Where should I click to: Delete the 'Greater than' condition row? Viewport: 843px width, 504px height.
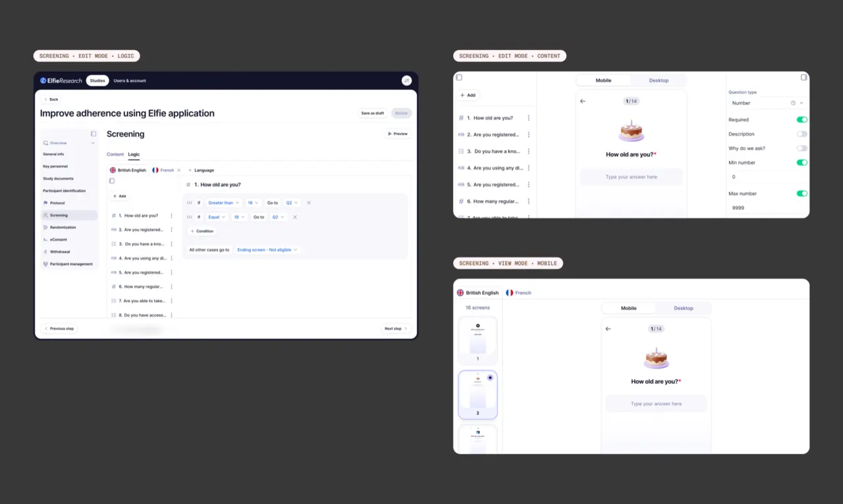click(x=309, y=203)
